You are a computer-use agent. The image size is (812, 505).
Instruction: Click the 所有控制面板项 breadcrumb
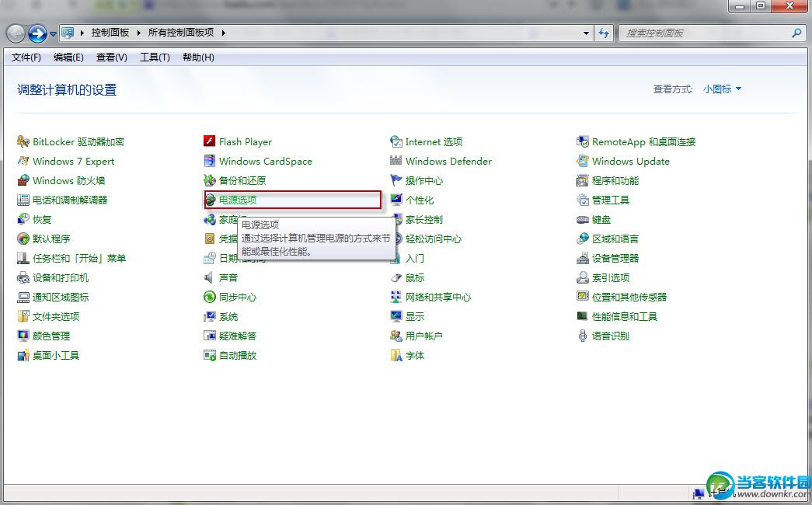pos(181,33)
